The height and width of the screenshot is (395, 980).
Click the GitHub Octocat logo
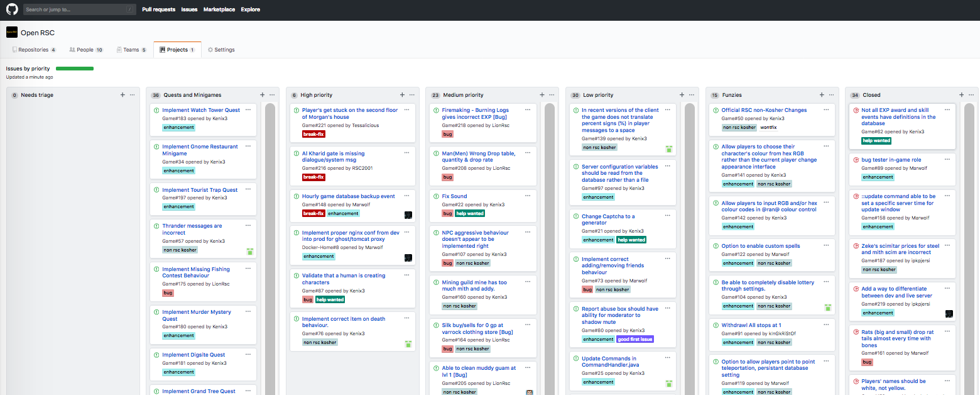point(12,9)
